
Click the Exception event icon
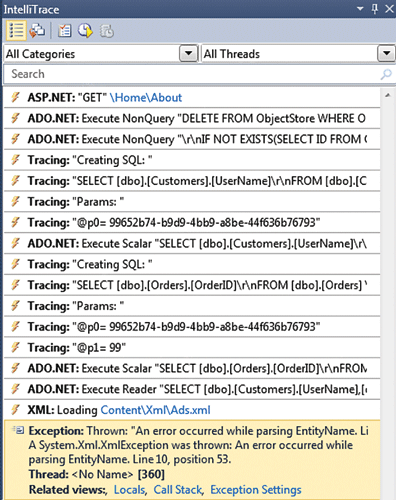(x=18, y=430)
